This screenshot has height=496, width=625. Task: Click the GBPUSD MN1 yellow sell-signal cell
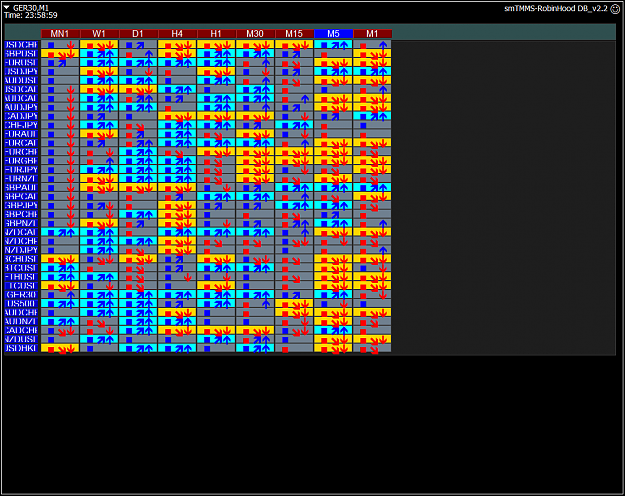pos(60,53)
